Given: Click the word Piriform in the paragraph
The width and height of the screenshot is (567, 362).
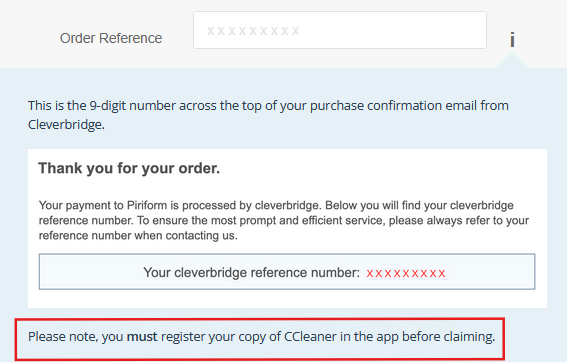Looking at the screenshot, I should tap(147, 205).
